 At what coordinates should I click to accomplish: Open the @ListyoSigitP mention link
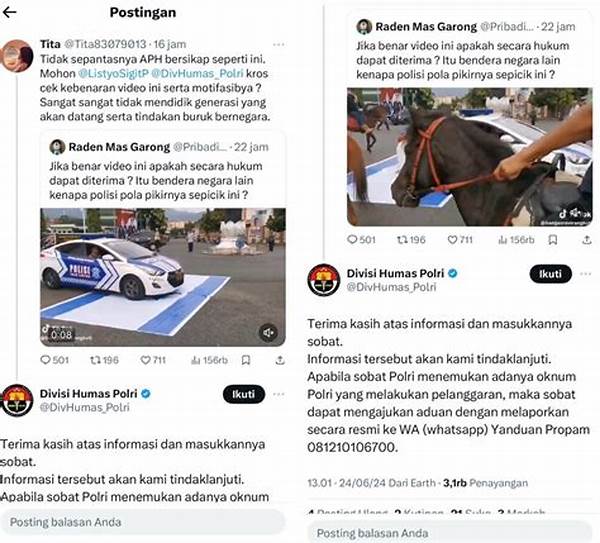pos(112,73)
